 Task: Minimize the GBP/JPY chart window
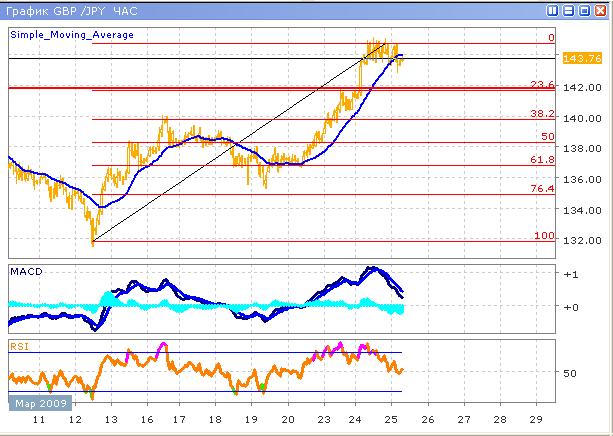point(568,10)
